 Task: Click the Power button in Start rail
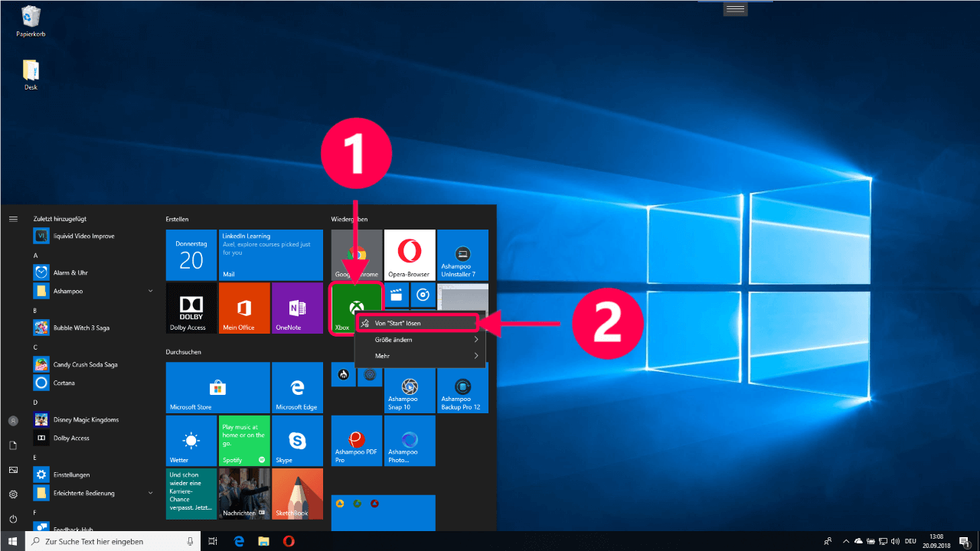[13, 519]
